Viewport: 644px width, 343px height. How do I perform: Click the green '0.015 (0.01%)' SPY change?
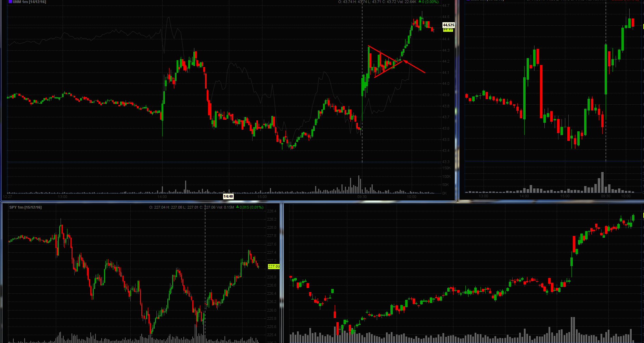click(x=252, y=207)
